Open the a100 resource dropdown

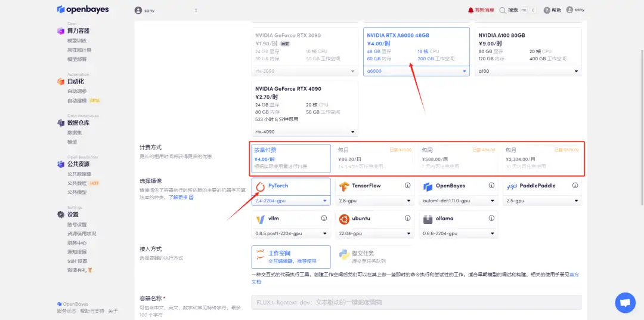[x=528, y=71]
